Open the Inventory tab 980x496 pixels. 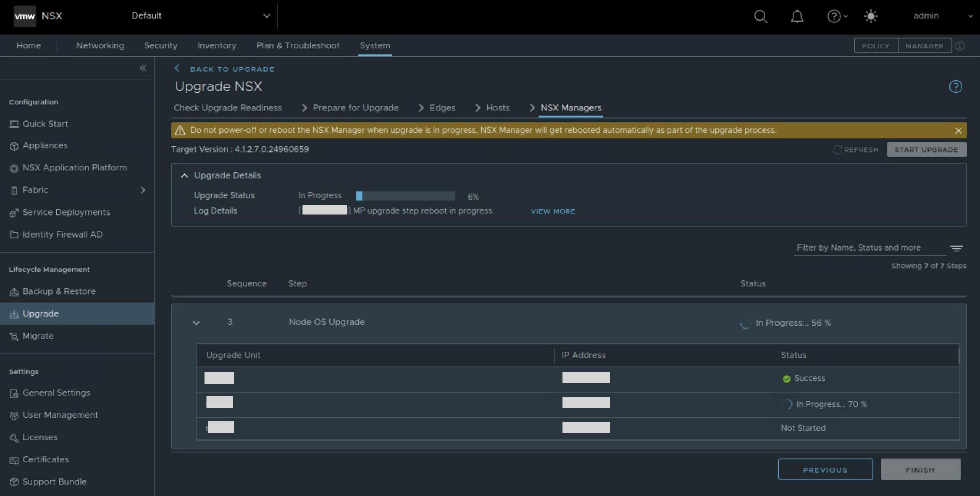click(x=217, y=45)
